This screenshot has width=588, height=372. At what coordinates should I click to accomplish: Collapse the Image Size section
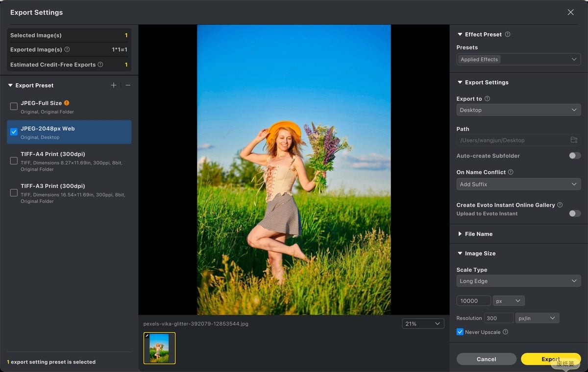[x=460, y=254]
